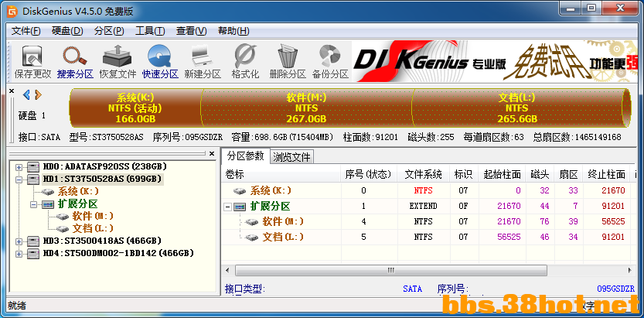644x318 pixels.
Task: Click the red NTFS cell in 系统(K:) row
Action: [423, 190]
